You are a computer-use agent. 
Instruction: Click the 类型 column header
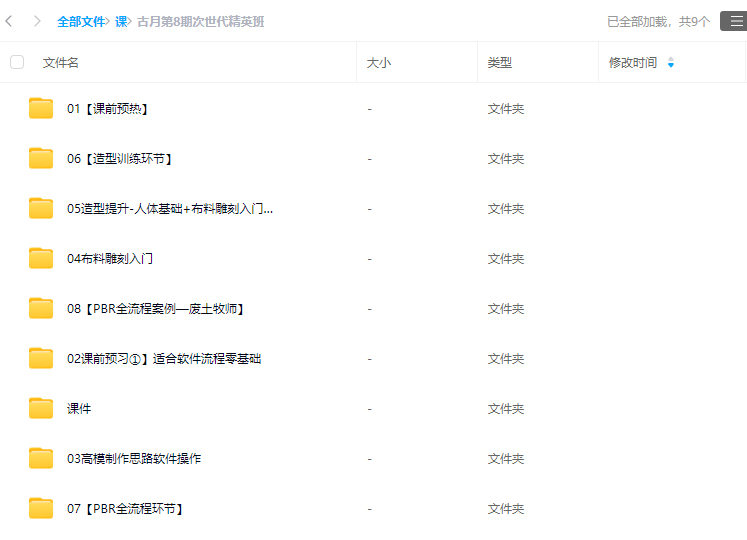[500, 63]
